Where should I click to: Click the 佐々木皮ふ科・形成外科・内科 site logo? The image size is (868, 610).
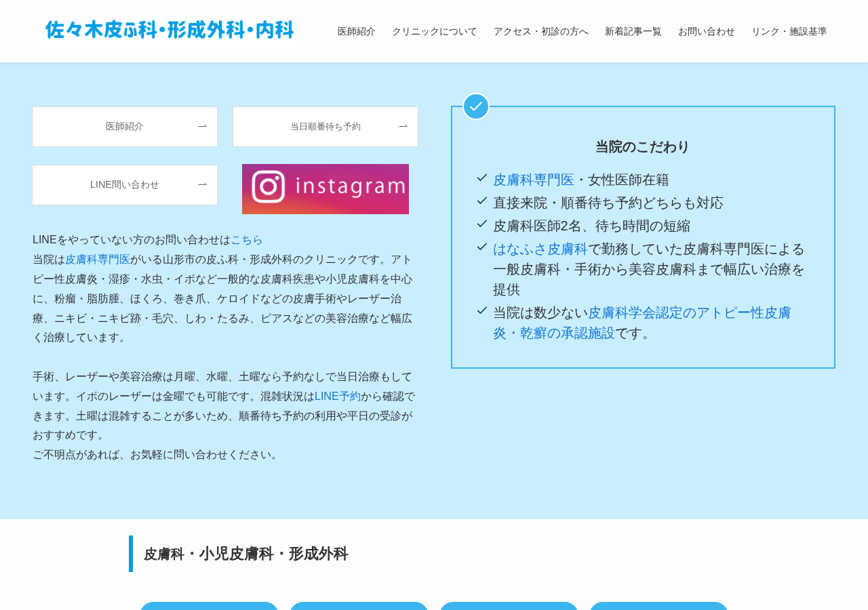(168, 30)
